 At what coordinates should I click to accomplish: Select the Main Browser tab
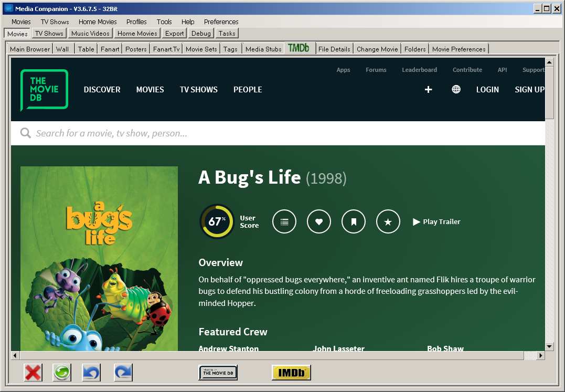30,49
